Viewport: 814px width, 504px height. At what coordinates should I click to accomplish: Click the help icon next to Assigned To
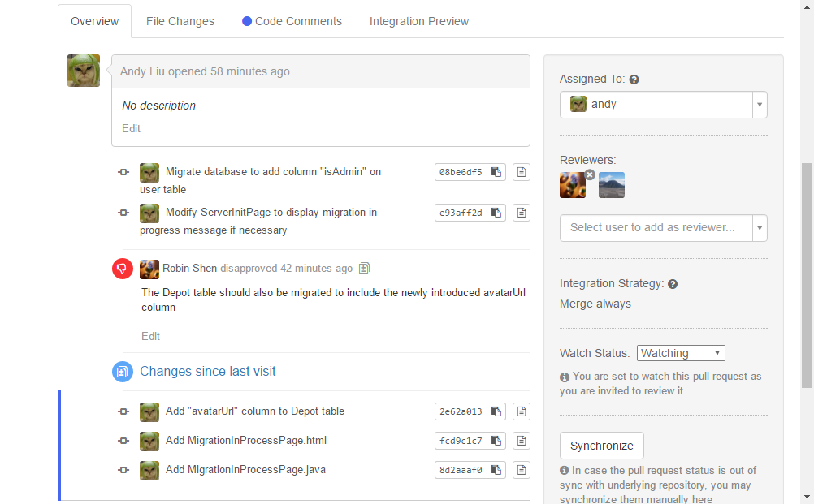pos(634,80)
